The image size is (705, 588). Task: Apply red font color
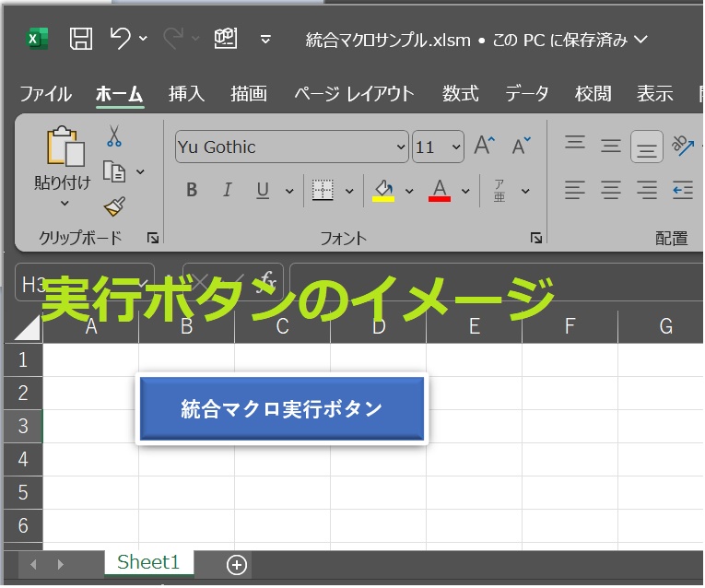click(x=440, y=191)
